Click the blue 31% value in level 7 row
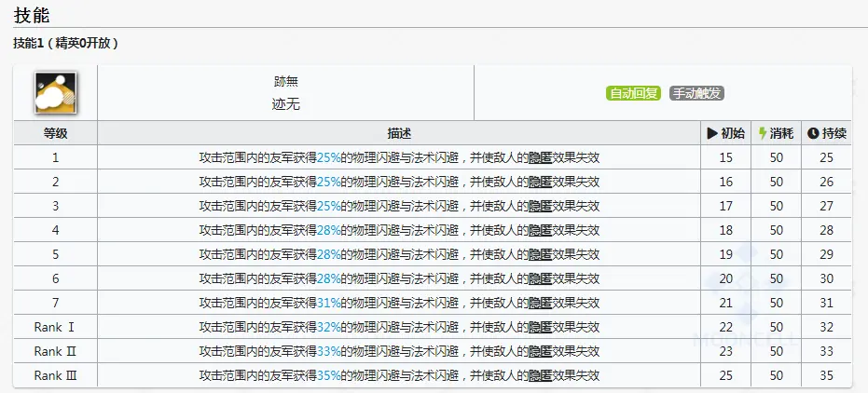The height and width of the screenshot is (393, 868). [329, 303]
